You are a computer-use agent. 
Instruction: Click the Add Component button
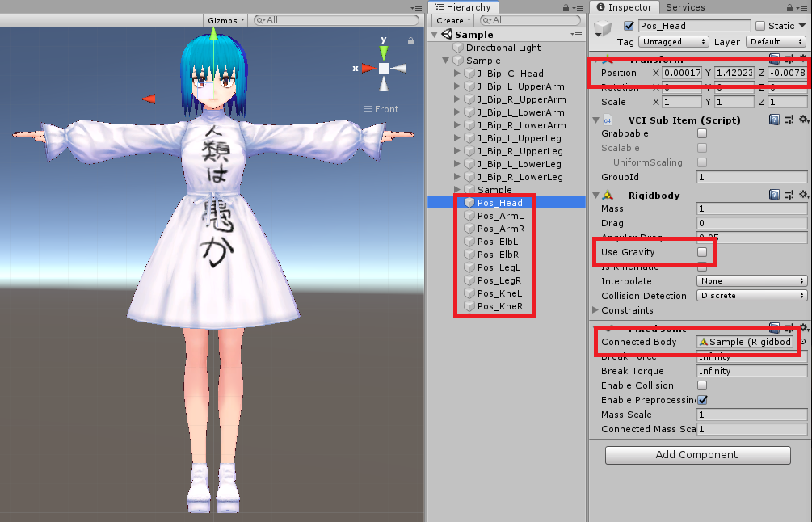coord(697,455)
